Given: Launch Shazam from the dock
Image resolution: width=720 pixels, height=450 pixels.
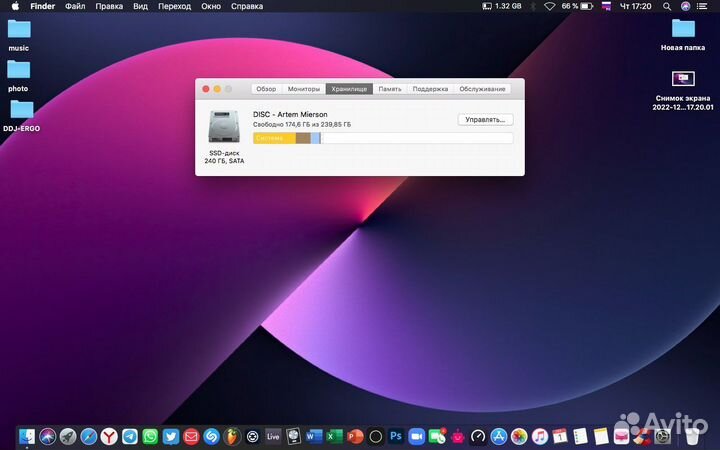Looking at the screenshot, I should pyautogui.click(x=212, y=436).
